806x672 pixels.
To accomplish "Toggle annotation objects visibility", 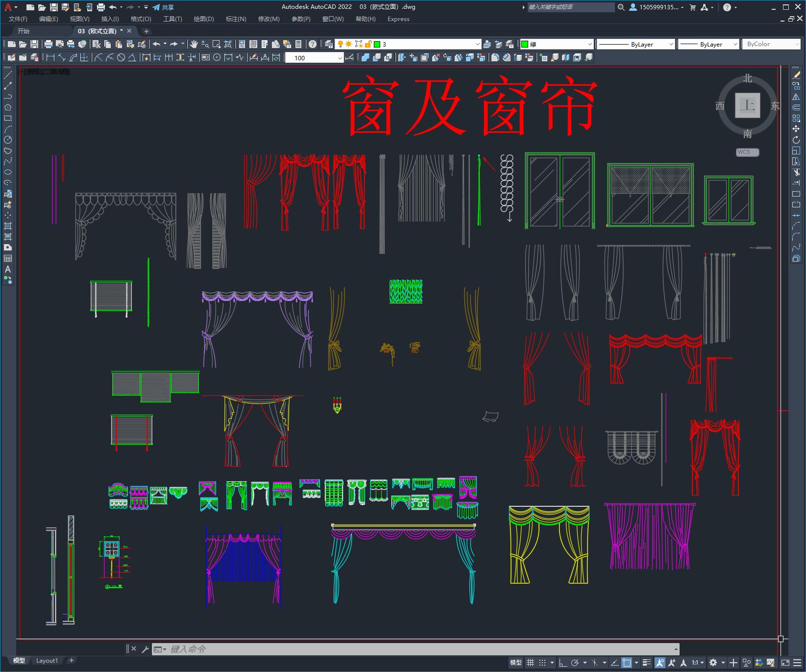I will pos(659,663).
